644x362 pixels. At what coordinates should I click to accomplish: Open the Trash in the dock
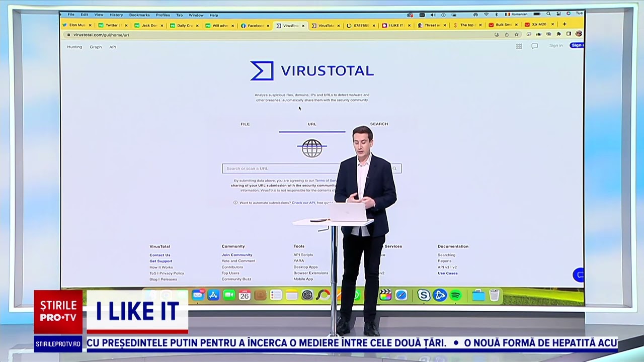[494, 296]
